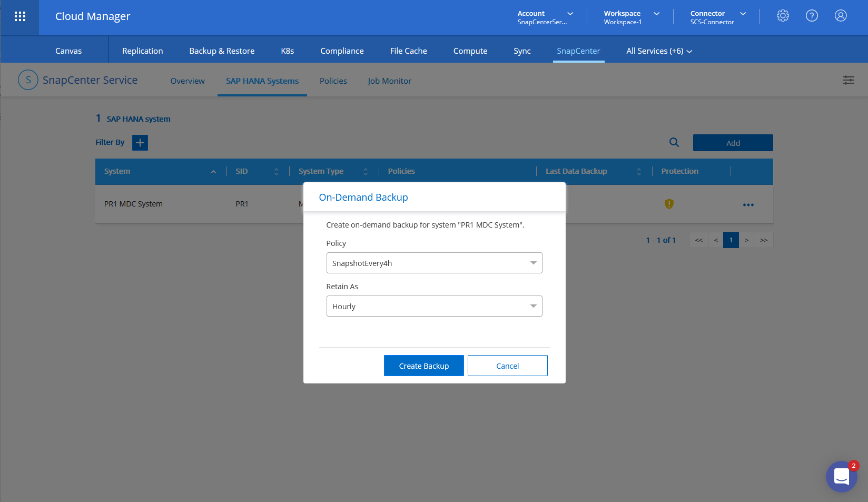
Task: Click the Cloud Manager title
Action: coord(93,16)
